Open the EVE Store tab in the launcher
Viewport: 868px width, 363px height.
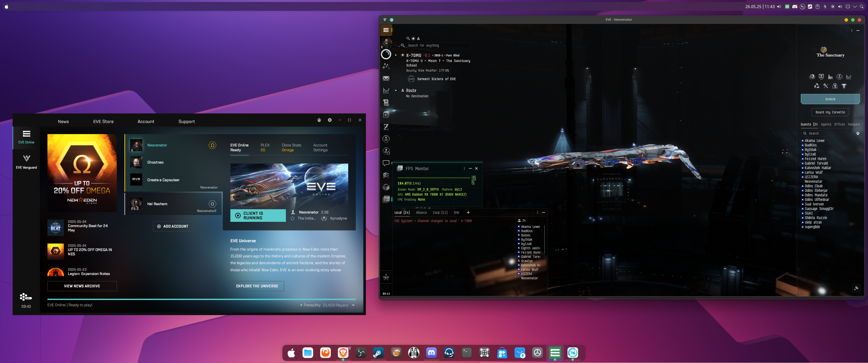coord(103,122)
